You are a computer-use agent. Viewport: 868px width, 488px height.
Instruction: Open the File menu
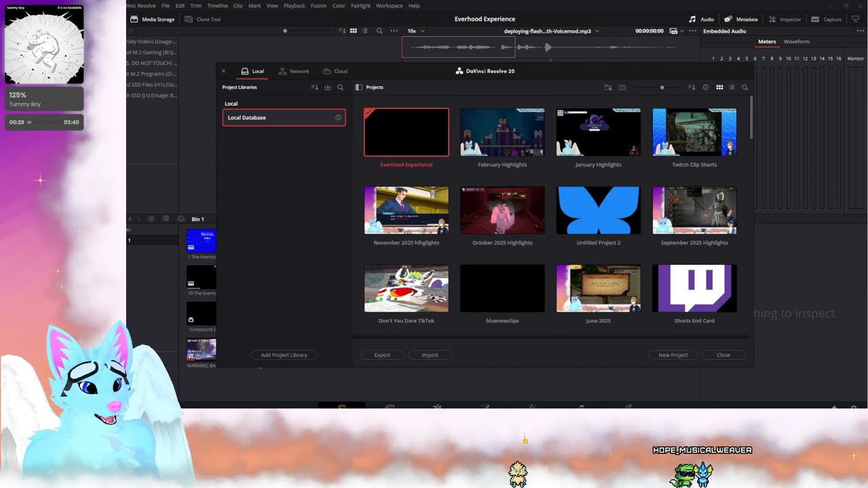click(x=165, y=5)
